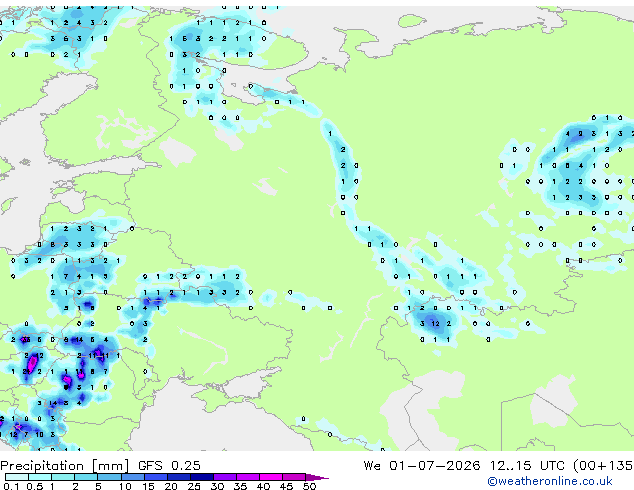The width and height of the screenshot is (634, 490).
Task: Click the legend label '0.1'
Action: (11, 486)
